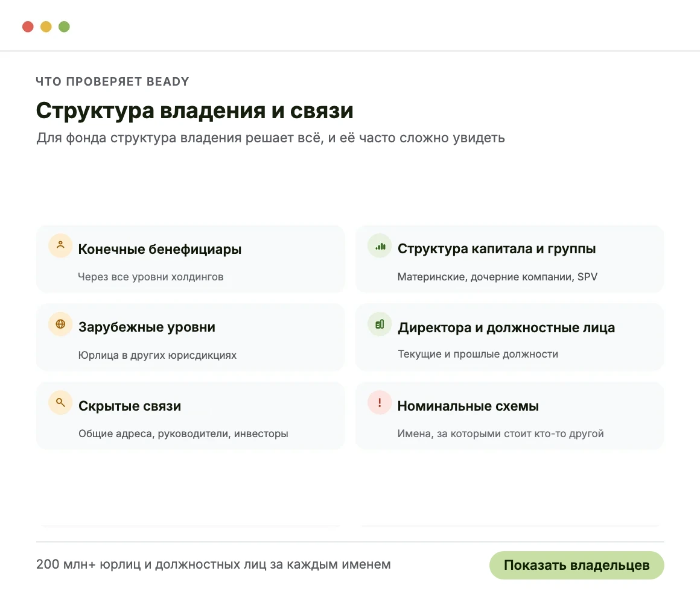Click the text Юрлица в других юрисдикциях

point(157,355)
